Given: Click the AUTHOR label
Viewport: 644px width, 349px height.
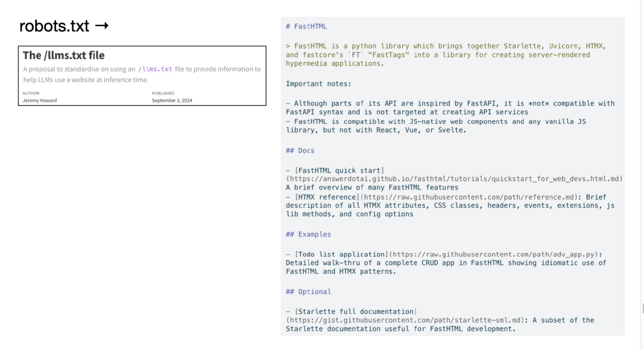Looking at the screenshot, I should tap(31, 93).
